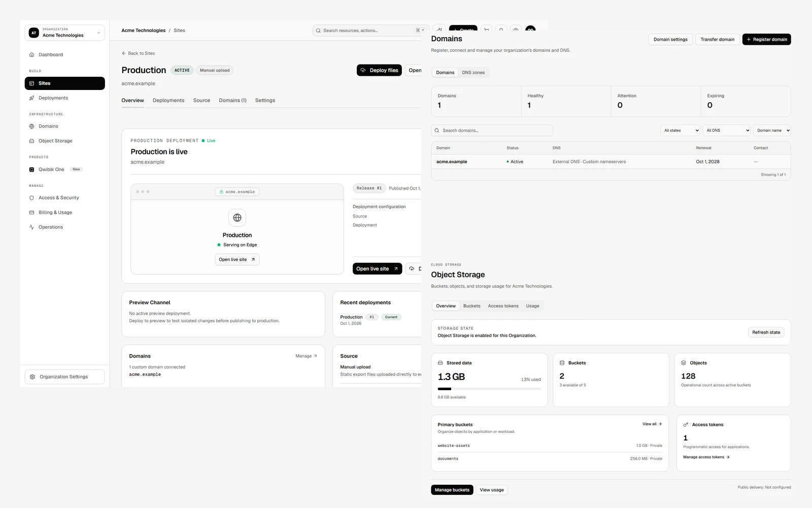Click the Register domain button
This screenshot has height=508, width=812.
(766, 40)
